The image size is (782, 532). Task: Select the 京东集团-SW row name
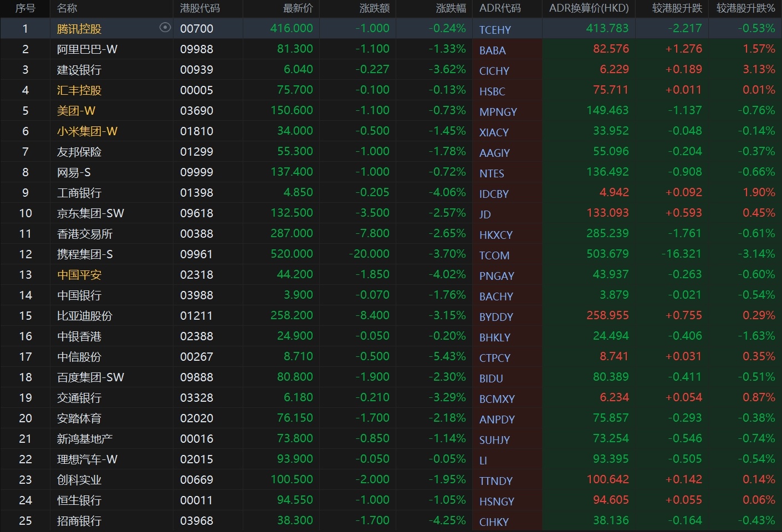point(90,213)
